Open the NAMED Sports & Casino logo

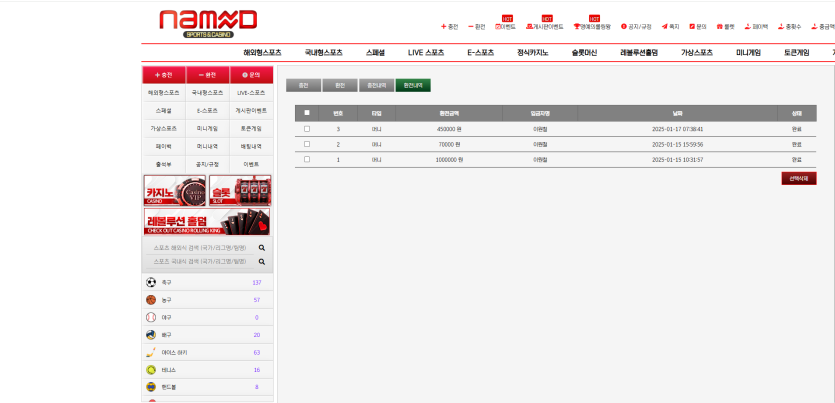click(207, 22)
